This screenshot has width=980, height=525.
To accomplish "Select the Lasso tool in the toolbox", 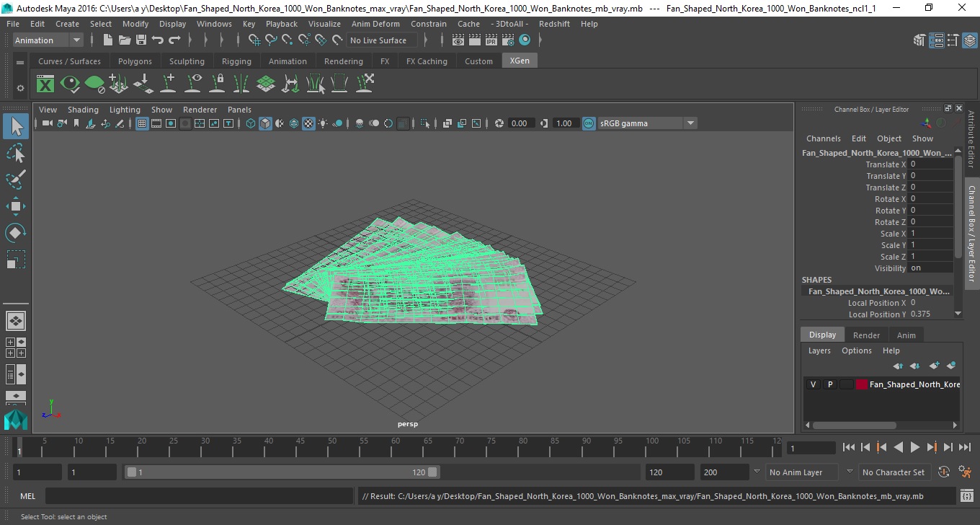I will point(16,154).
